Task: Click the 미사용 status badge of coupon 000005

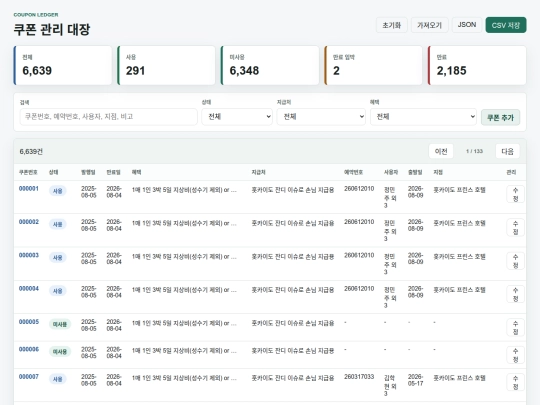Action: (60, 324)
